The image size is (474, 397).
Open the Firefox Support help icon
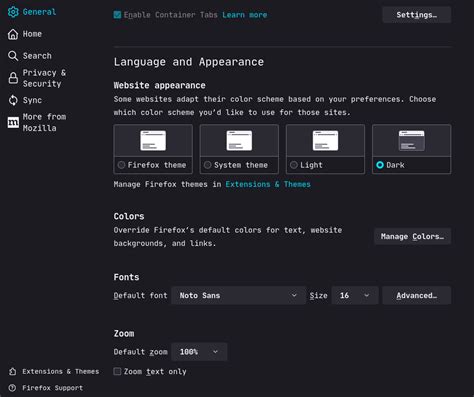(x=13, y=388)
